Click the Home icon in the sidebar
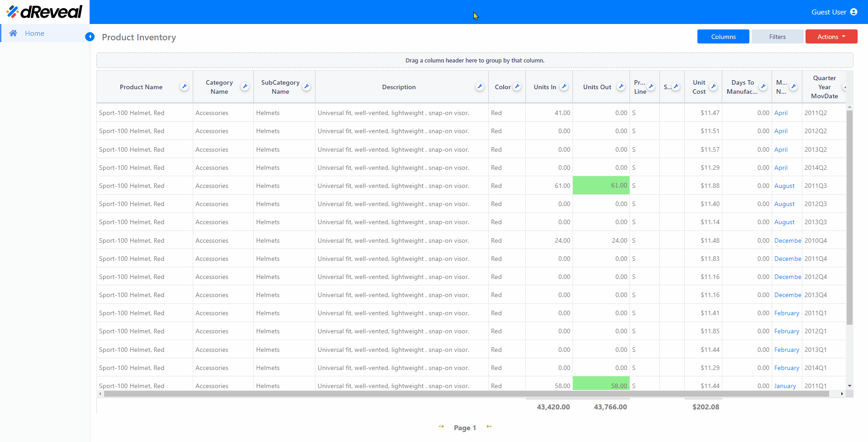 pos(13,33)
